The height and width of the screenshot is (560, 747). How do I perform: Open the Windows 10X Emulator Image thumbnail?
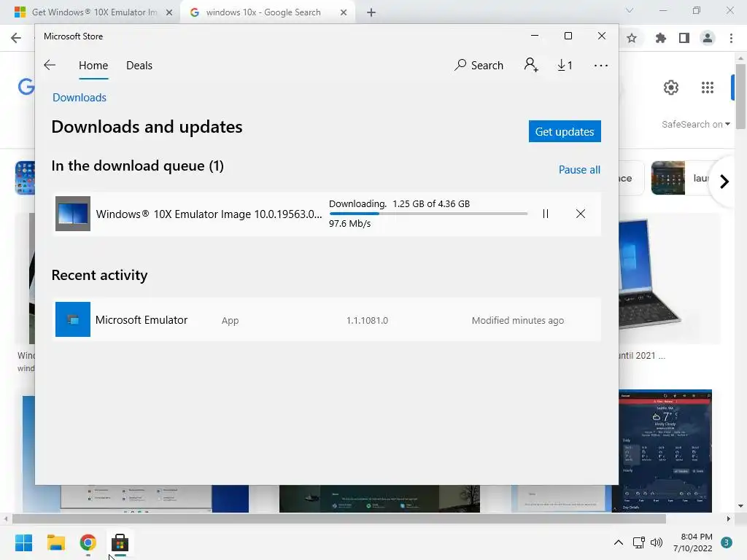73,214
